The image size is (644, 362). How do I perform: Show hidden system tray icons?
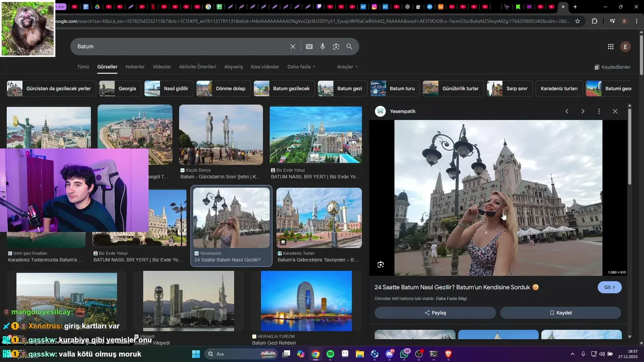[572, 354]
